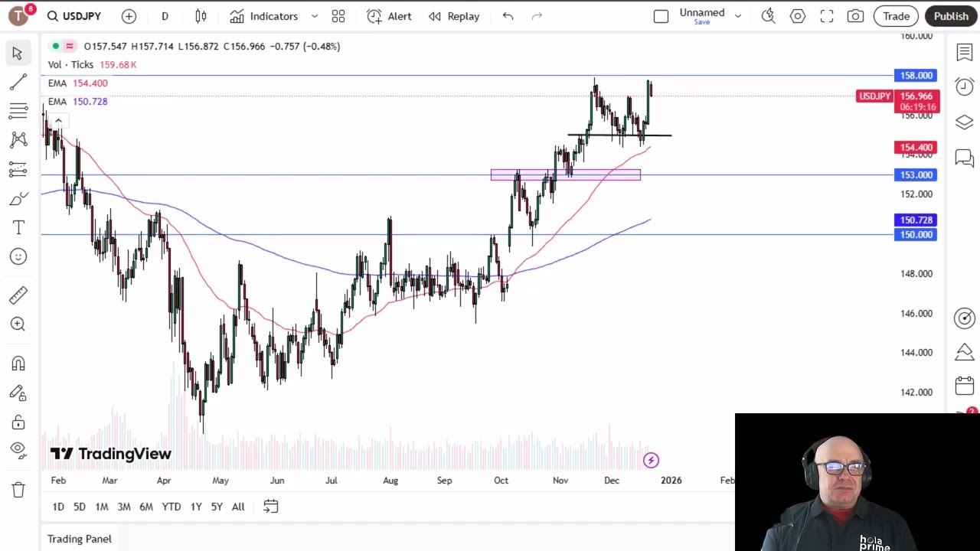Open the alerts clock panel

tap(964, 87)
